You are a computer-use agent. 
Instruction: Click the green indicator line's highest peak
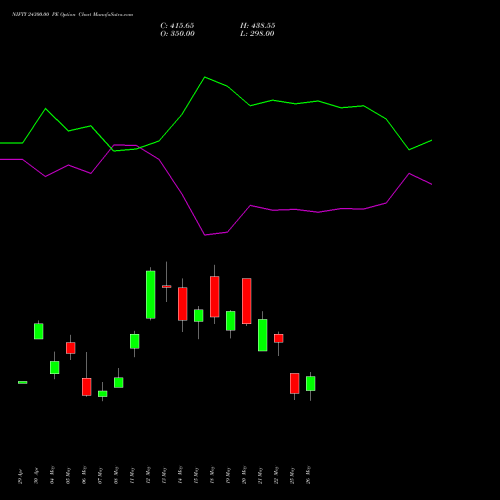click(205, 77)
